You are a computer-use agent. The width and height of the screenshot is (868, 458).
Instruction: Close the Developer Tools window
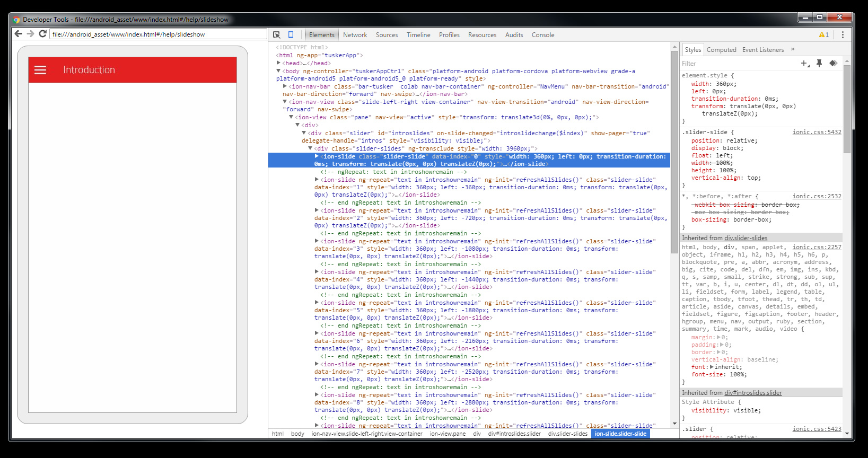point(839,17)
